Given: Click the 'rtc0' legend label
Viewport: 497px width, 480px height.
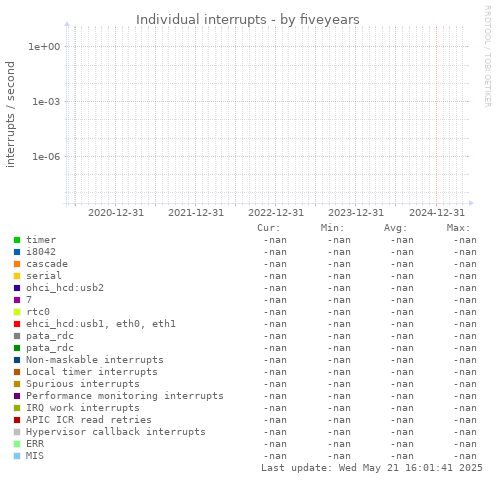Looking at the screenshot, I should click(38, 312).
